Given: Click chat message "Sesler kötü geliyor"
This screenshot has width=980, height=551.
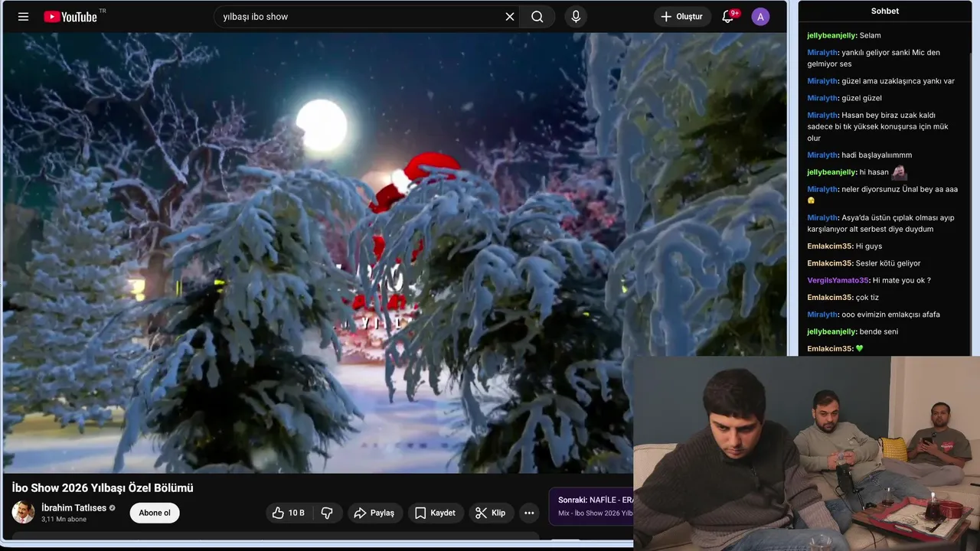Looking at the screenshot, I should coord(888,263).
